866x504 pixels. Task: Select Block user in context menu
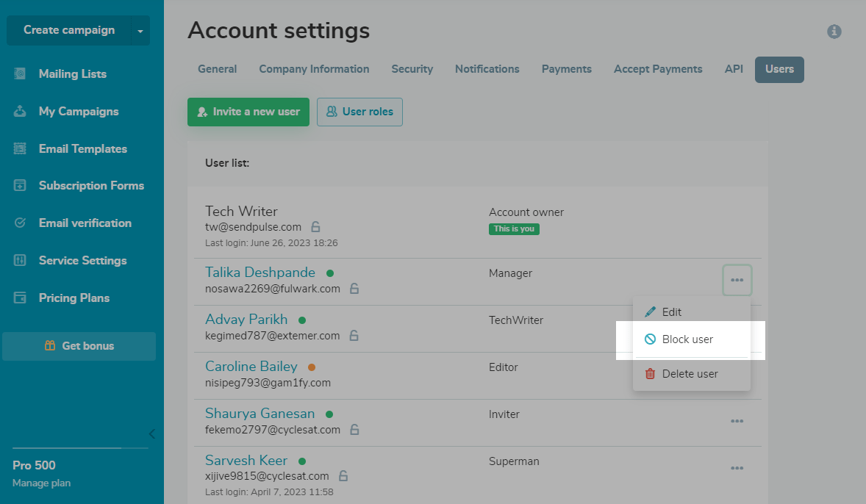pyautogui.click(x=687, y=339)
